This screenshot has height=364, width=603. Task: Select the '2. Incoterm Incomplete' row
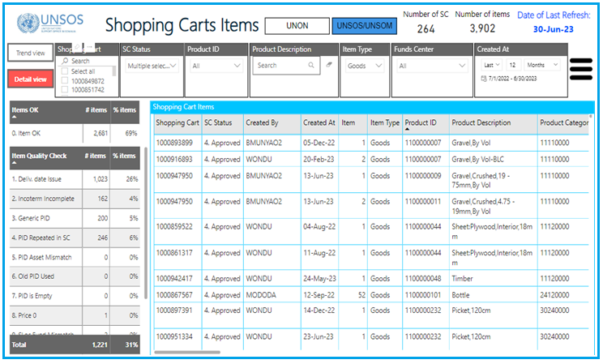tap(75, 199)
